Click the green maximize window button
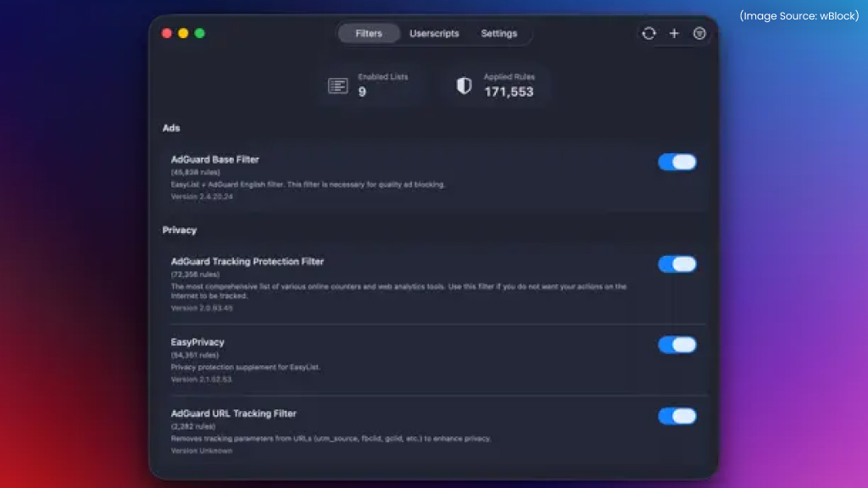The height and width of the screenshot is (488, 868). [200, 33]
